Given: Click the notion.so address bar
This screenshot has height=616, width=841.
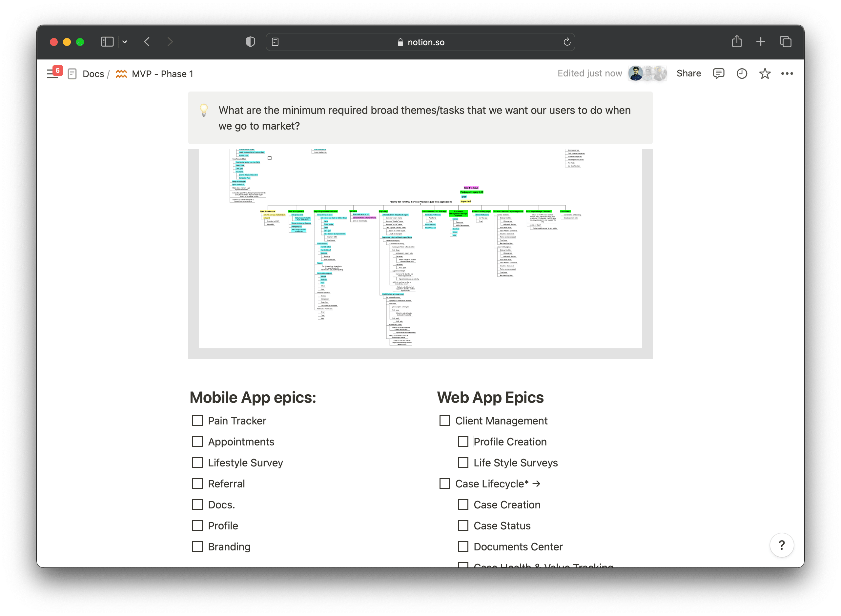Looking at the screenshot, I should click(420, 42).
